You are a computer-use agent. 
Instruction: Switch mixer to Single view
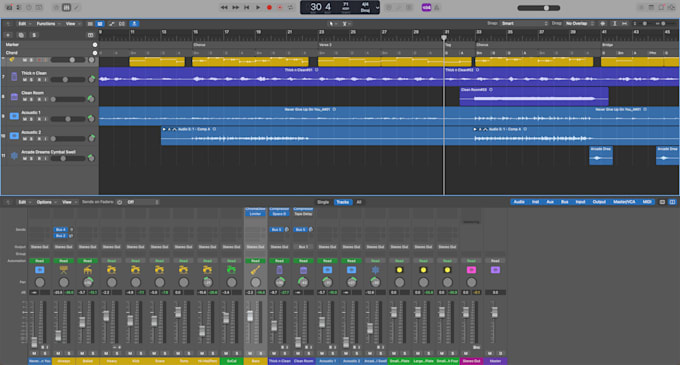click(323, 202)
